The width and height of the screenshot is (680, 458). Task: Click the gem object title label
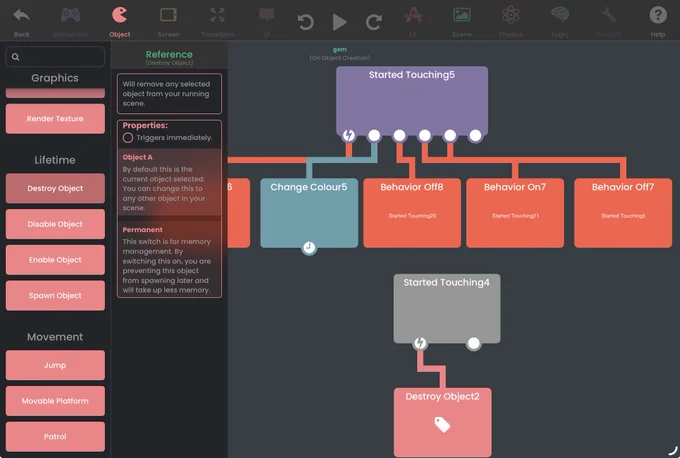click(x=340, y=49)
